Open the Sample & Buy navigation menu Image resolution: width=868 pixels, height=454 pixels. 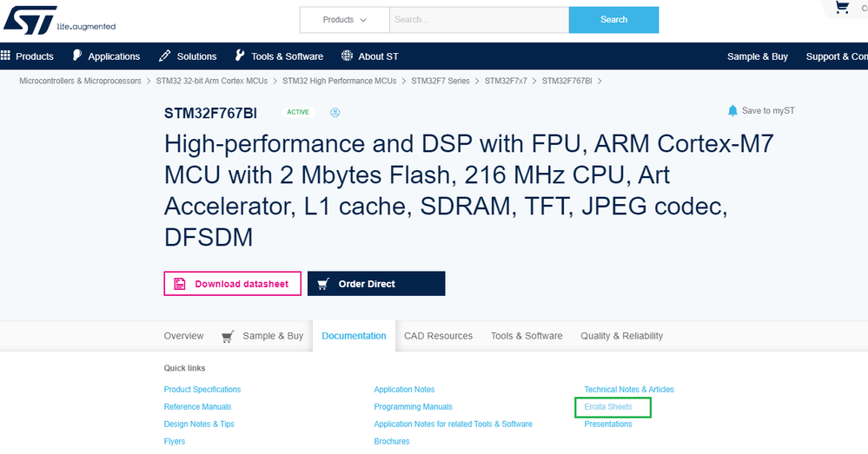coord(758,56)
